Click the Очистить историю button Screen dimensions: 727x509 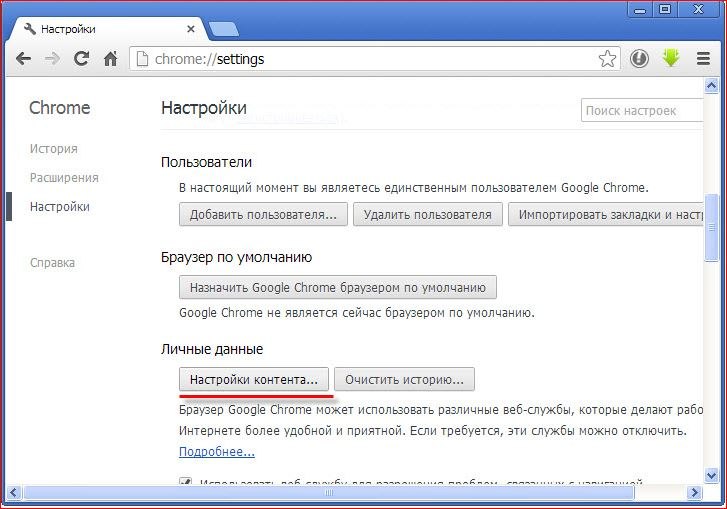point(404,380)
